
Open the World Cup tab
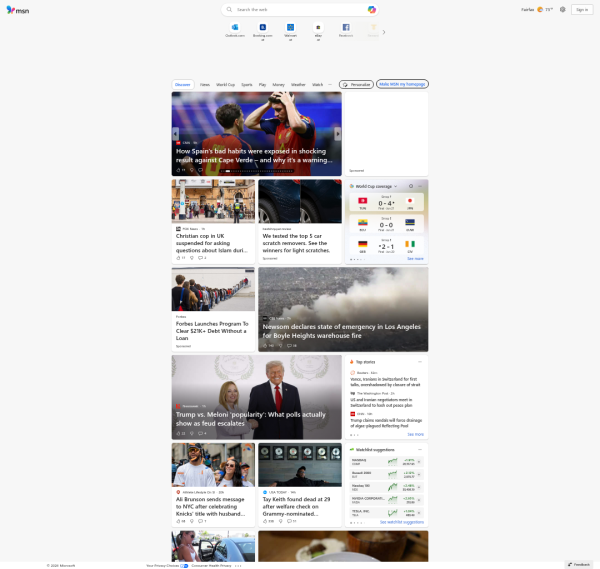pyautogui.click(x=225, y=85)
